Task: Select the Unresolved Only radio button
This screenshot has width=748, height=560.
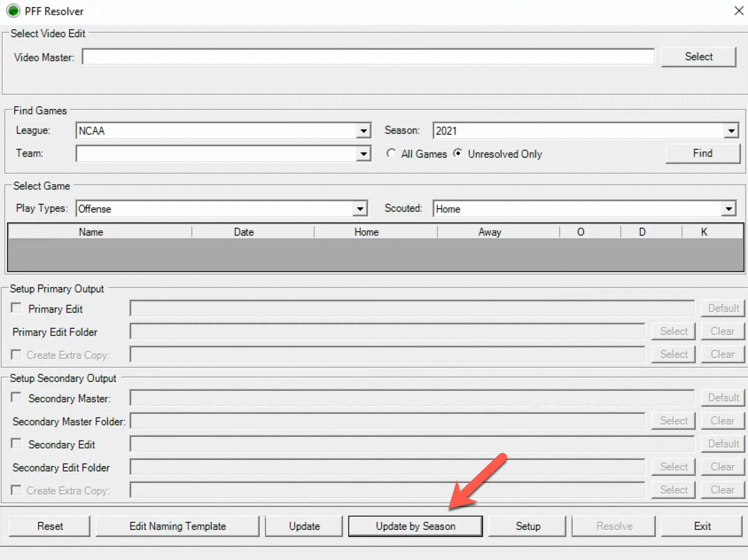Action: [458, 153]
